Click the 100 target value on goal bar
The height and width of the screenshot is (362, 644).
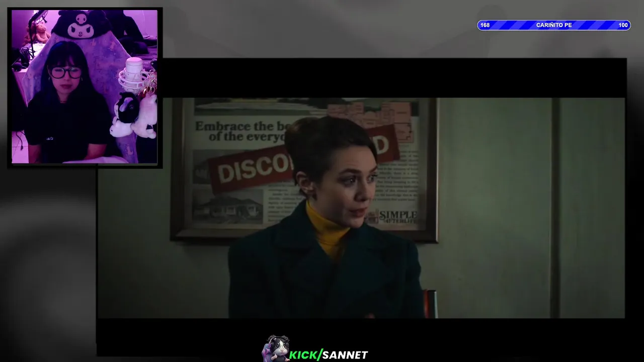point(623,25)
